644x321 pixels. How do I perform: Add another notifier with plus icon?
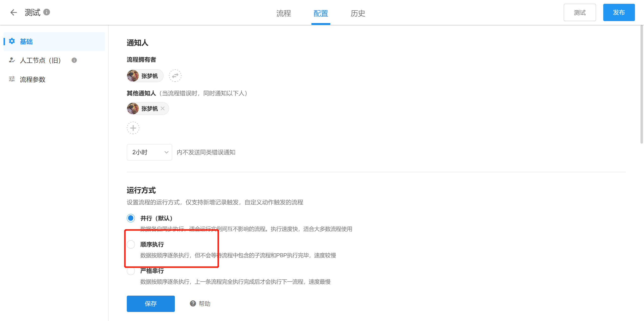(x=133, y=128)
